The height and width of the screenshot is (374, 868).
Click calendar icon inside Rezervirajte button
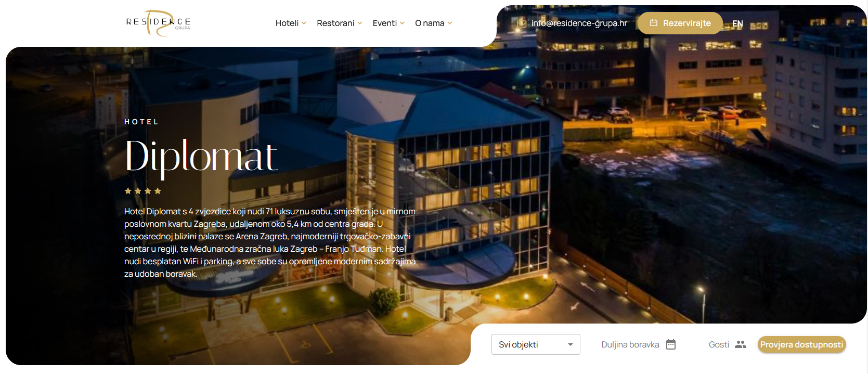[x=654, y=23]
